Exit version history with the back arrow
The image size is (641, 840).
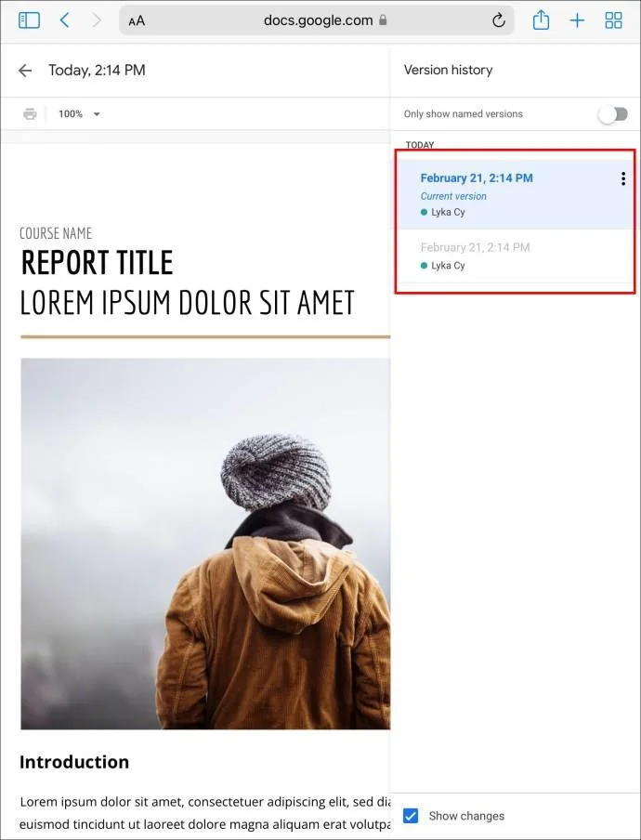point(25,71)
